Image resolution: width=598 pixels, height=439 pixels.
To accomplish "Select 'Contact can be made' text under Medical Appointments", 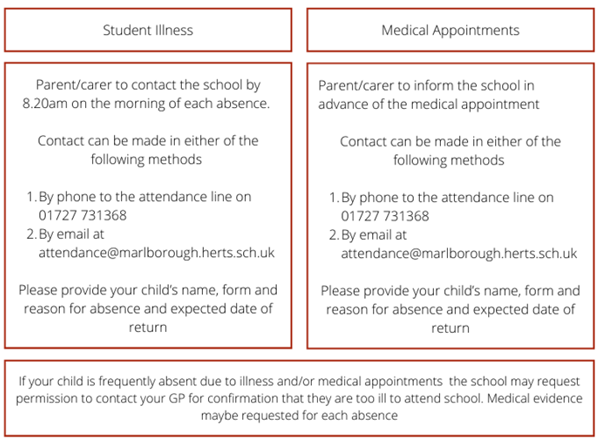I will (450, 151).
